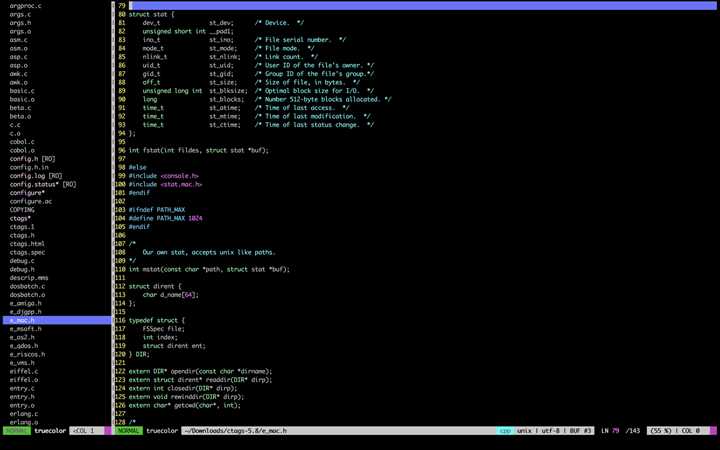Click the getcwd extern declaration
This screenshot has width=720, height=450.
185,405
